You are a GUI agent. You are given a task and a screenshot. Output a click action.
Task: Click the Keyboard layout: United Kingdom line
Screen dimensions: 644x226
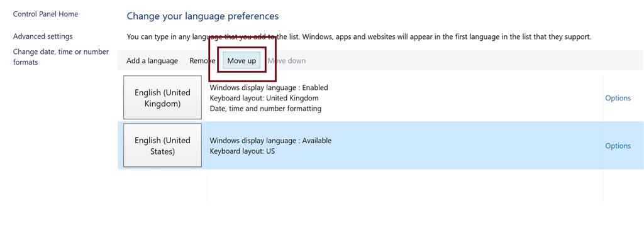click(264, 98)
